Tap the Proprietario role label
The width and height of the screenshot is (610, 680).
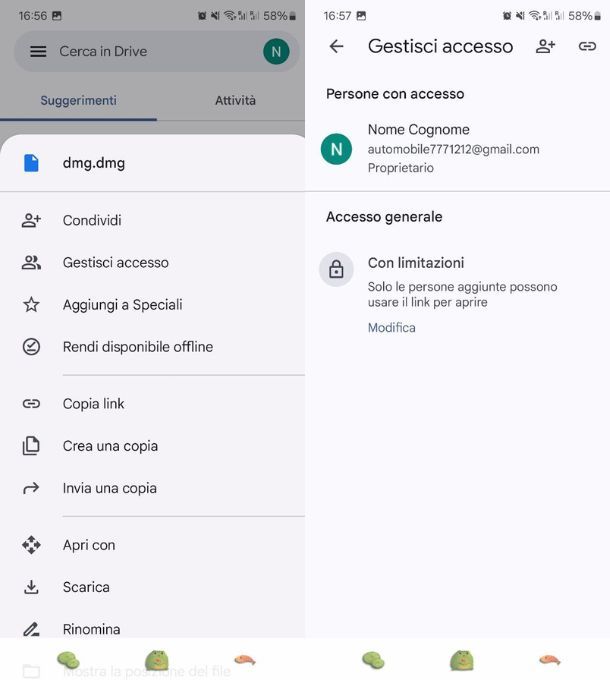[401, 168]
